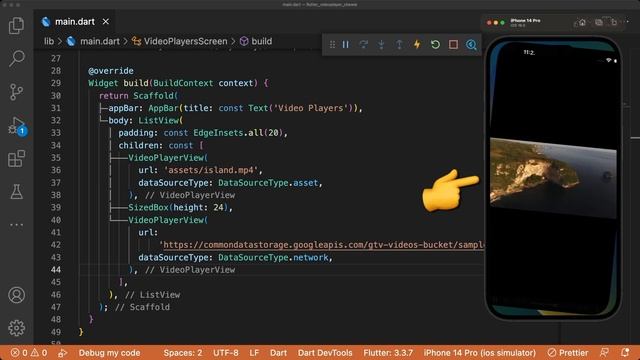The width and height of the screenshot is (640, 360).
Task: Change language mode Dart
Action: pos(278,353)
